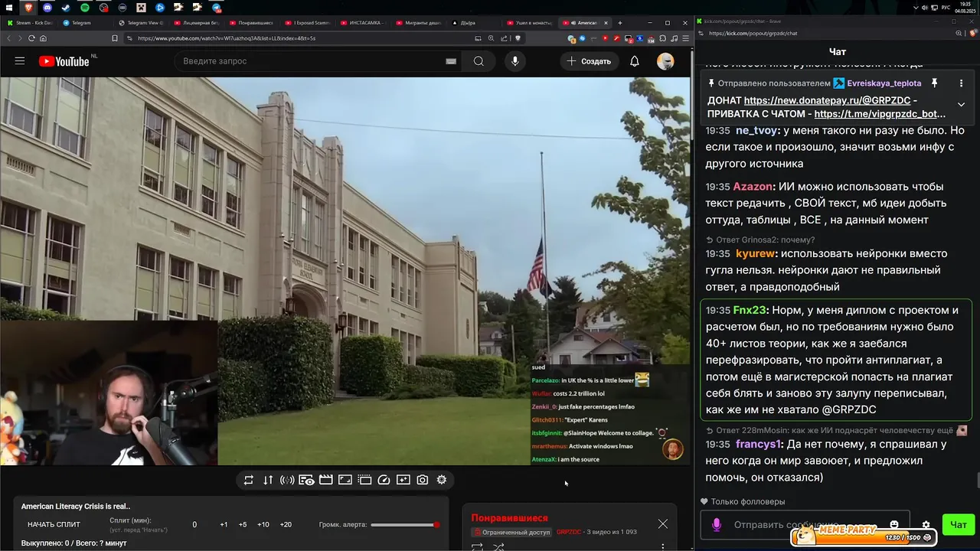Unpin message with right pin icon

point(934,83)
